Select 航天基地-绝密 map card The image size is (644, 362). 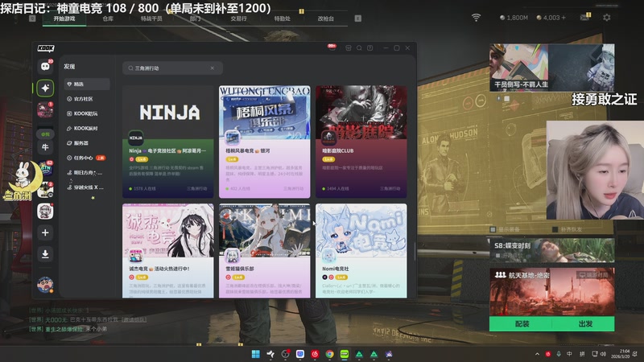tap(552, 292)
